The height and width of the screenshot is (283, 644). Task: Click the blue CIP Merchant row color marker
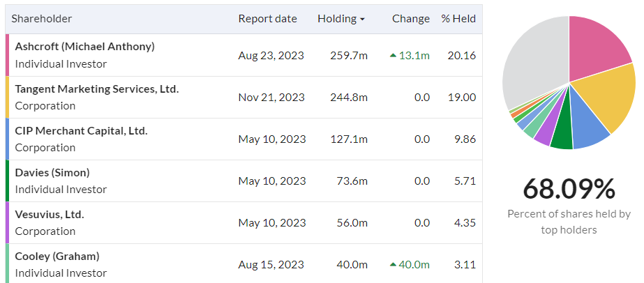pyautogui.click(x=7, y=139)
